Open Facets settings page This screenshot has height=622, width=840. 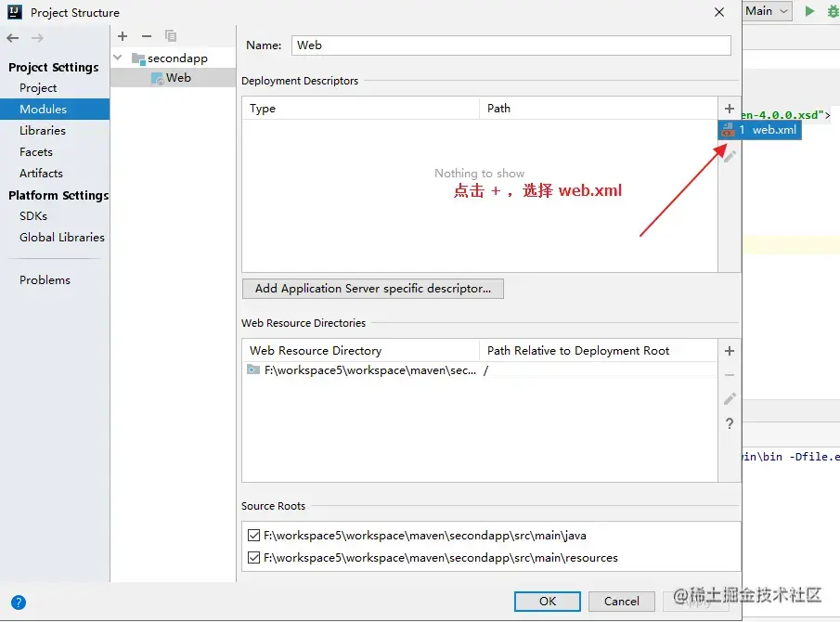click(x=36, y=152)
